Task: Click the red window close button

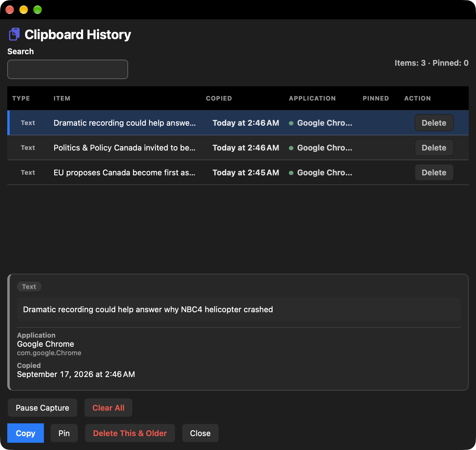Action: coord(10,10)
